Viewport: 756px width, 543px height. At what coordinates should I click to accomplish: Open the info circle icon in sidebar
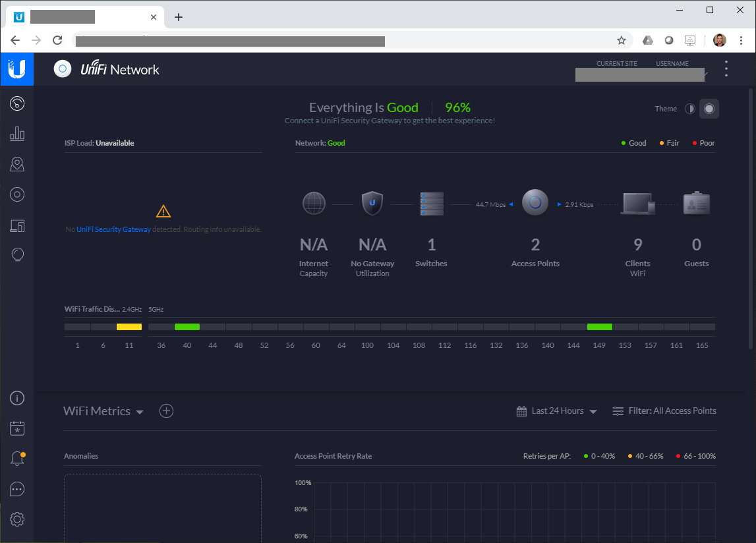(x=17, y=398)
